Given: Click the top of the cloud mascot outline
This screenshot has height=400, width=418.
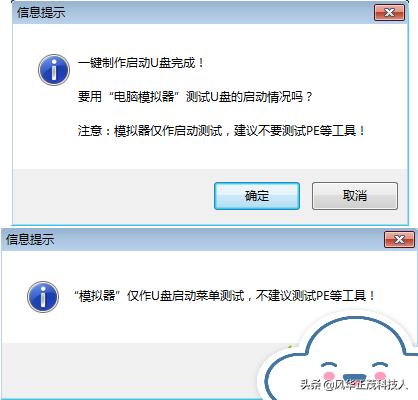Looking at the screenshot, I should 357,320.
